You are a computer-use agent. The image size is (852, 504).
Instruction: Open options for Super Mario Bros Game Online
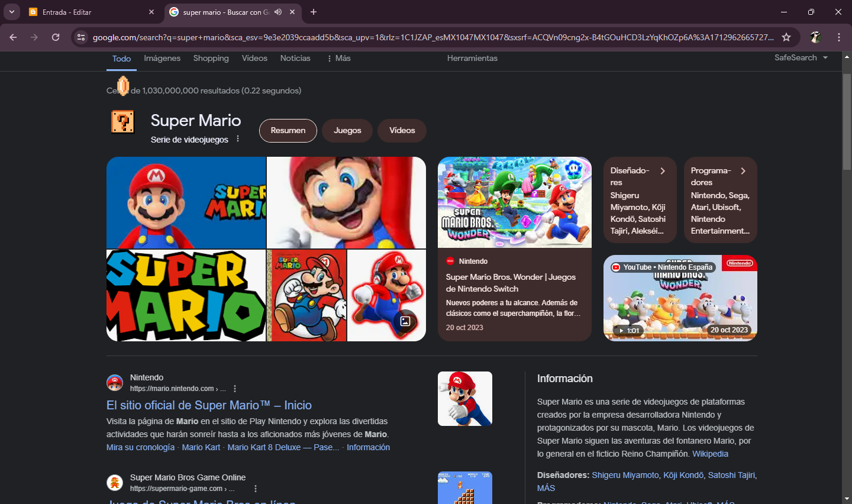256,489
